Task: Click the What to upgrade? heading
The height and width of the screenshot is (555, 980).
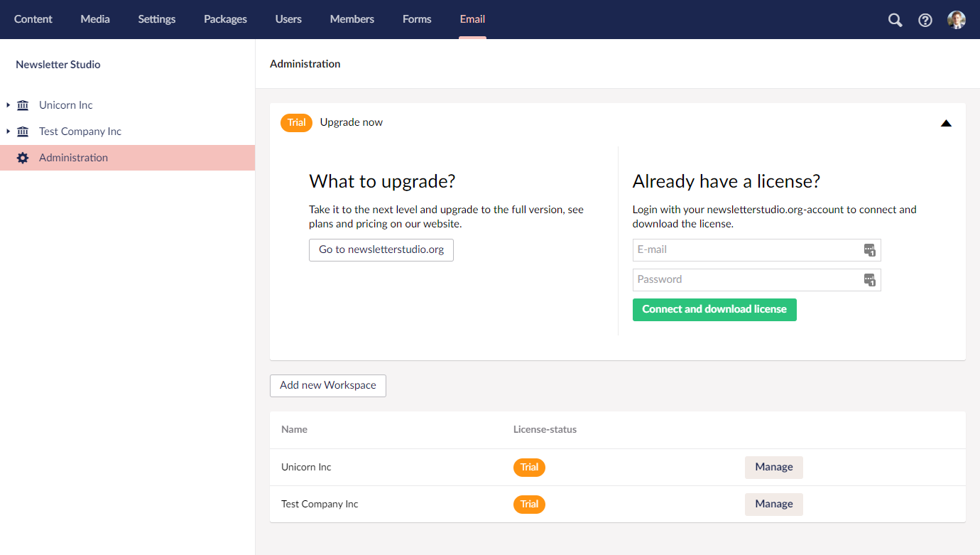Action: 382,181
